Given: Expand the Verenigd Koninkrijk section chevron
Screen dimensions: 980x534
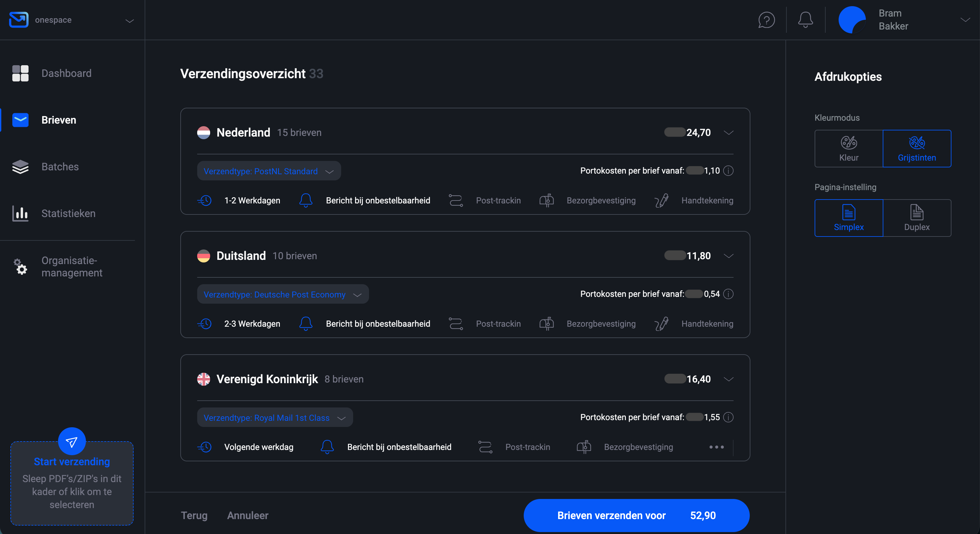Looking at the screenshot, I should tap(729, 379).
